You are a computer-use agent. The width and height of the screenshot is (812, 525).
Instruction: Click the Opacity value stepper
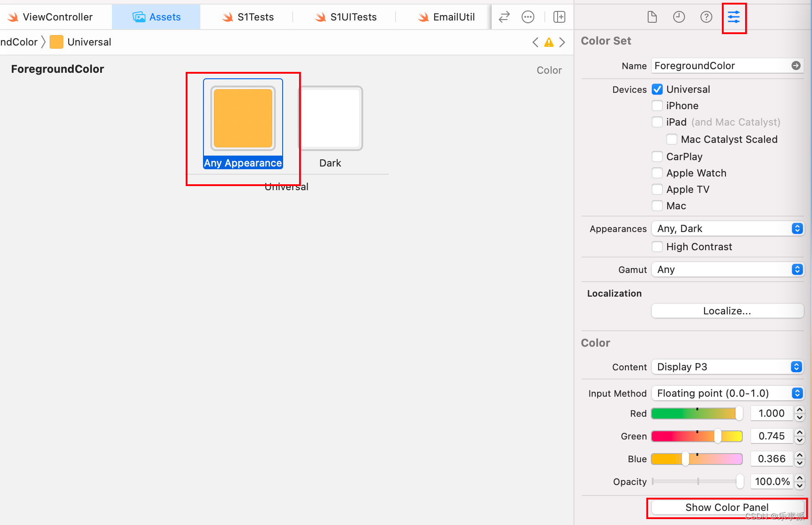pyautogui.click(x=800, y=481)
